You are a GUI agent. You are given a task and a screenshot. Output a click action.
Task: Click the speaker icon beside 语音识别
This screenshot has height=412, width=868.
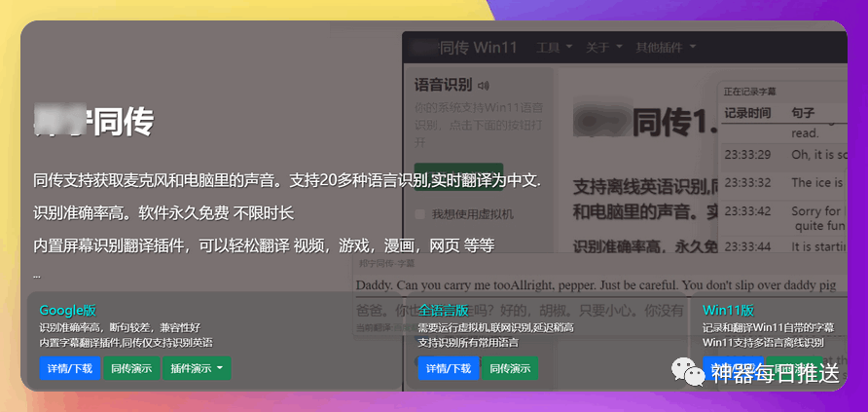[484, 86]
